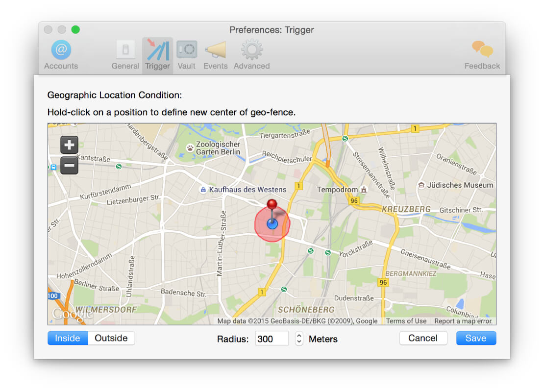The height and width of the screenshot is (392, 544).
Task: Click the Badensche Str. label
Action: click(183, 293)
